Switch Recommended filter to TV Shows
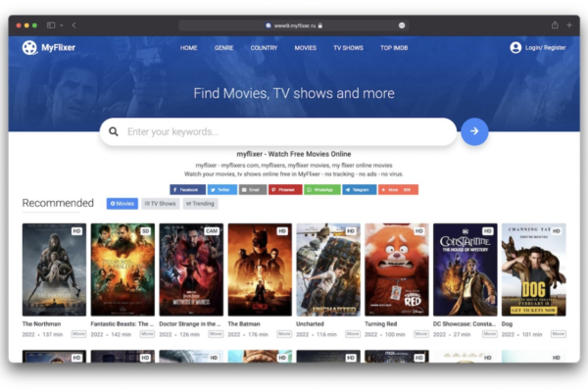This screenshot has width=588, height=392. tap(160, 204)
